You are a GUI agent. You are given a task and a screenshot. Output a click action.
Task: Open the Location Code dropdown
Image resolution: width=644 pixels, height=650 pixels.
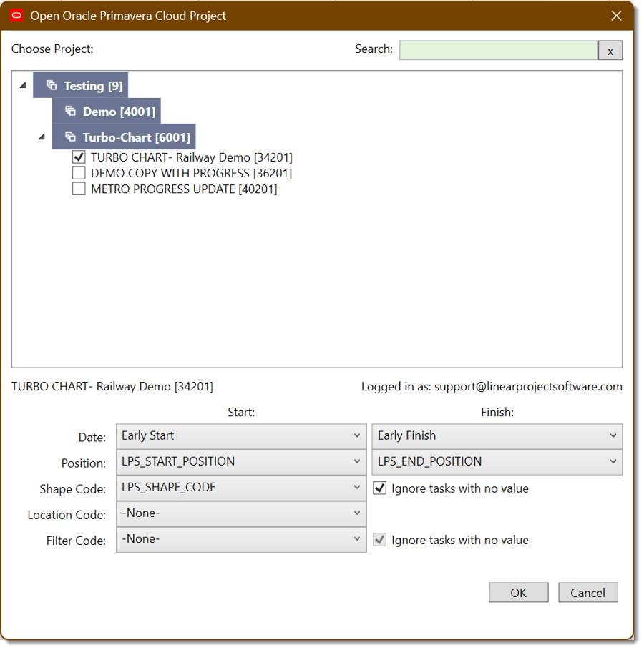(x=241, y=513)
